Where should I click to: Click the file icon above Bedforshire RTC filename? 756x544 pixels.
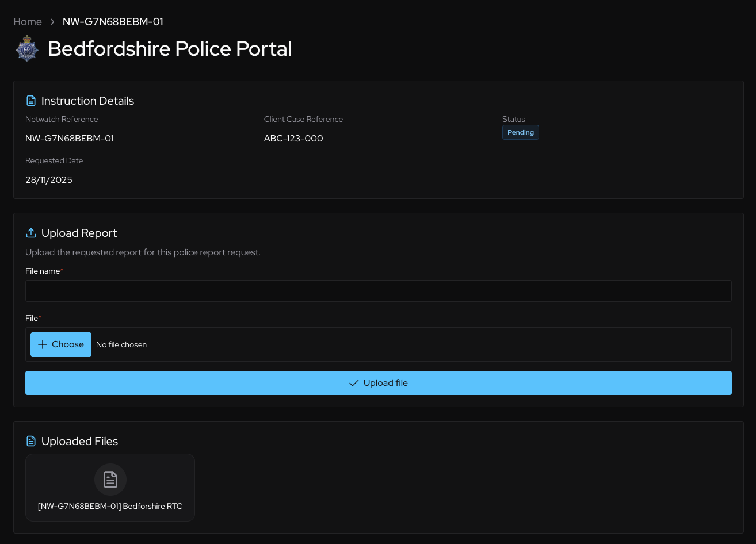point(110,479)
